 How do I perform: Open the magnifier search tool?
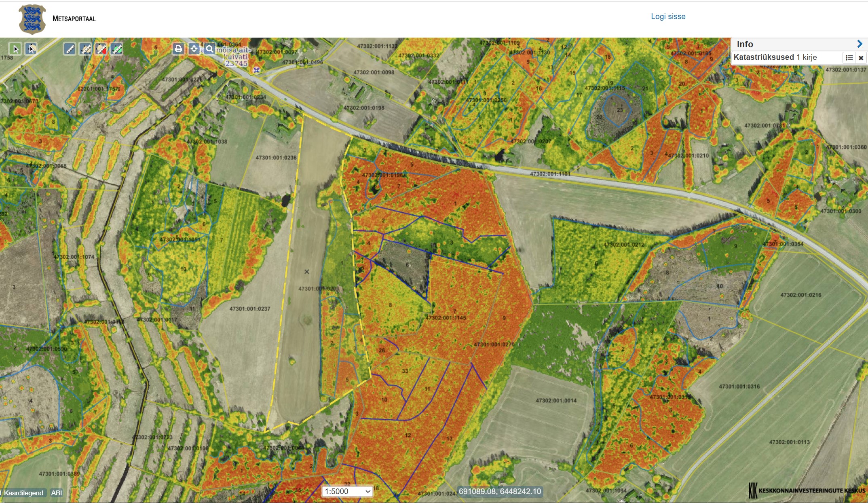pyautogui.click(x=209, y=49)
